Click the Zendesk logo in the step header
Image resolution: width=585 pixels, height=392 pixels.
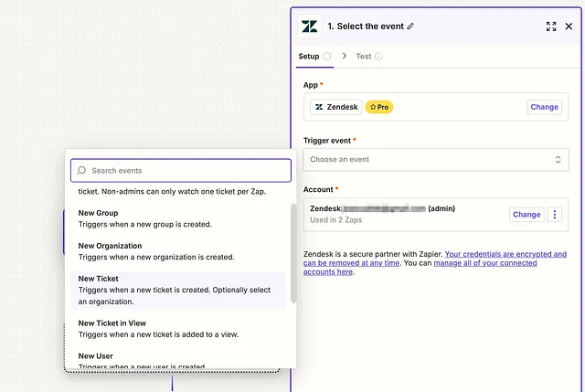tap(309, 26)
